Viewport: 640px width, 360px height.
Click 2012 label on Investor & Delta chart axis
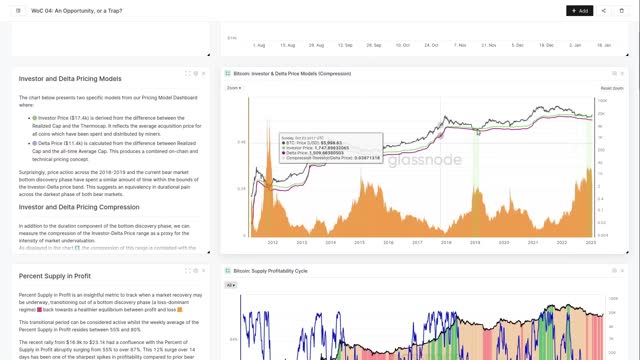(x=273, y=242)
